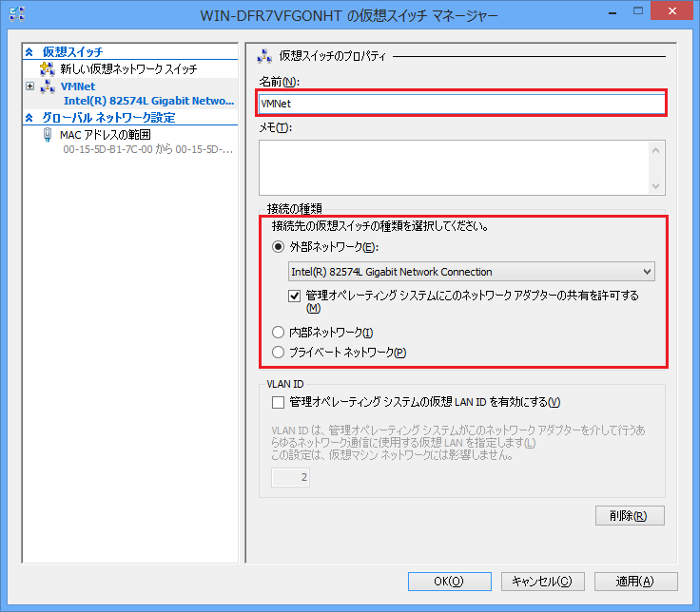
Task: Click the 名前(N): label
Action: pyautogui.click(x=280, y=82)
